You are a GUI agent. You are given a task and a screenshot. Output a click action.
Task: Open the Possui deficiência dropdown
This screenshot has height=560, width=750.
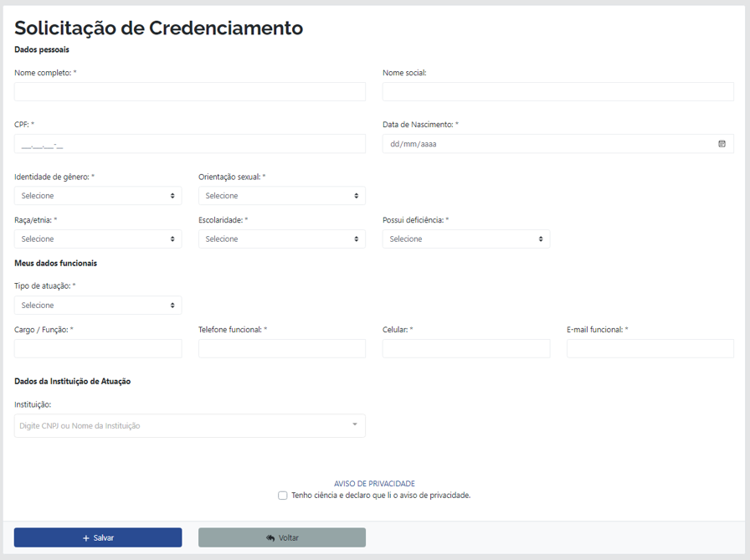465,239
